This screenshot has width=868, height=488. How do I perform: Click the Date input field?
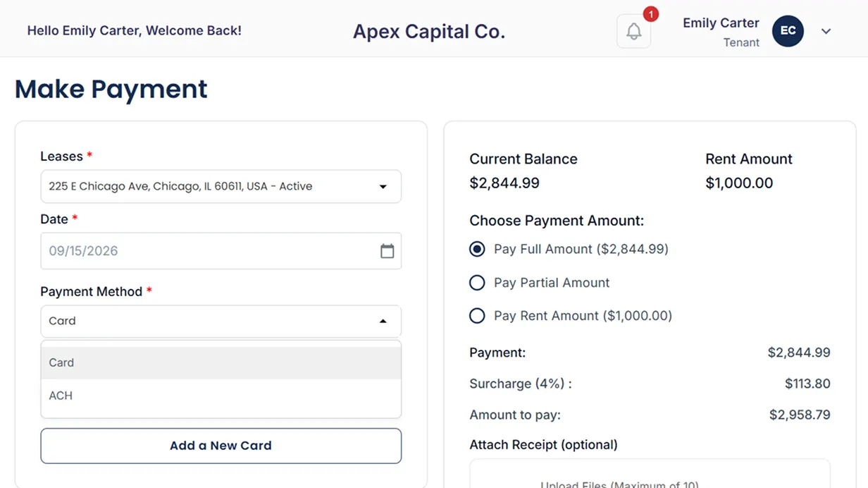point(221,251)
